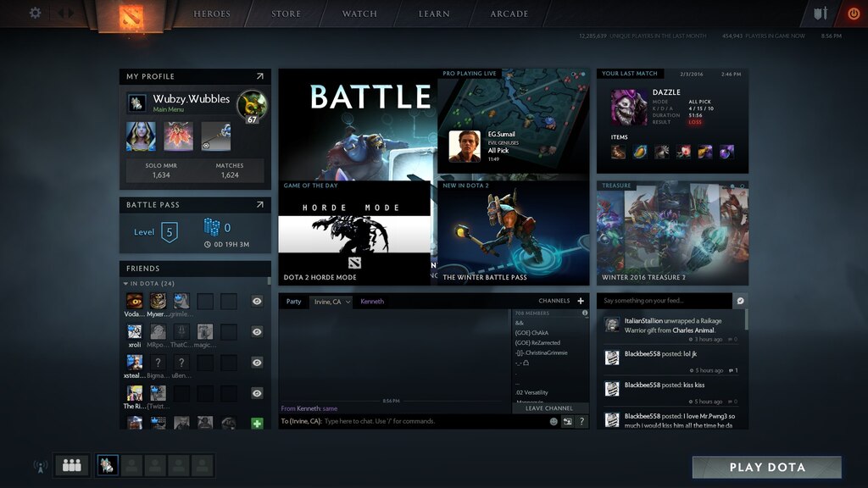Click the CHANNELS label
Viewport: 868px width, 488px height.
[554, 301]
